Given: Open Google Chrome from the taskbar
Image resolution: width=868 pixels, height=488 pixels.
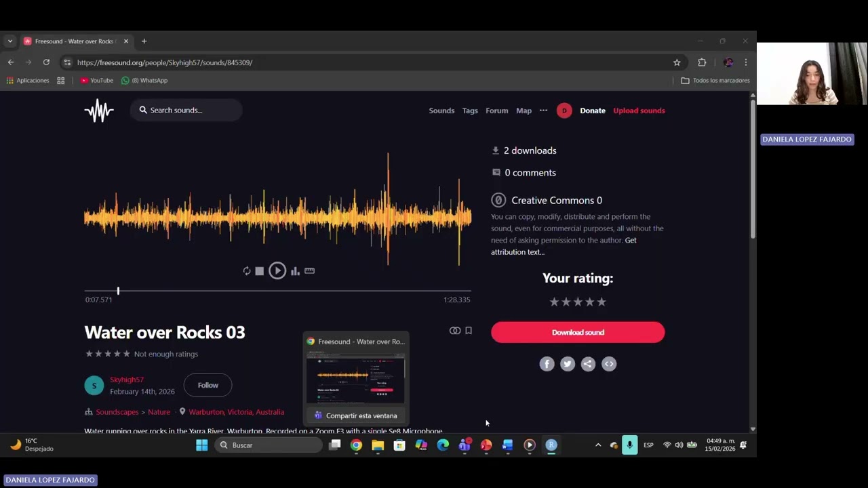Looking at the screenshot, I should tap(356, 445).
